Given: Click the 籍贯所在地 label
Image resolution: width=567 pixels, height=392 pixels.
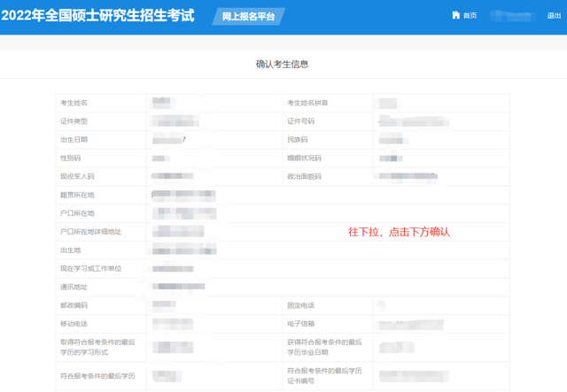Looking at the screenshot, I should (77, 195).
